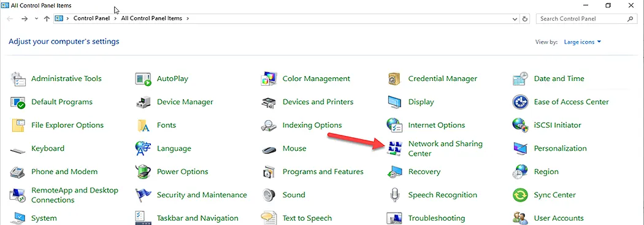Open the AutoPlay icon
The width and height of the screenshot is (644, 225).
click(144, 78)
